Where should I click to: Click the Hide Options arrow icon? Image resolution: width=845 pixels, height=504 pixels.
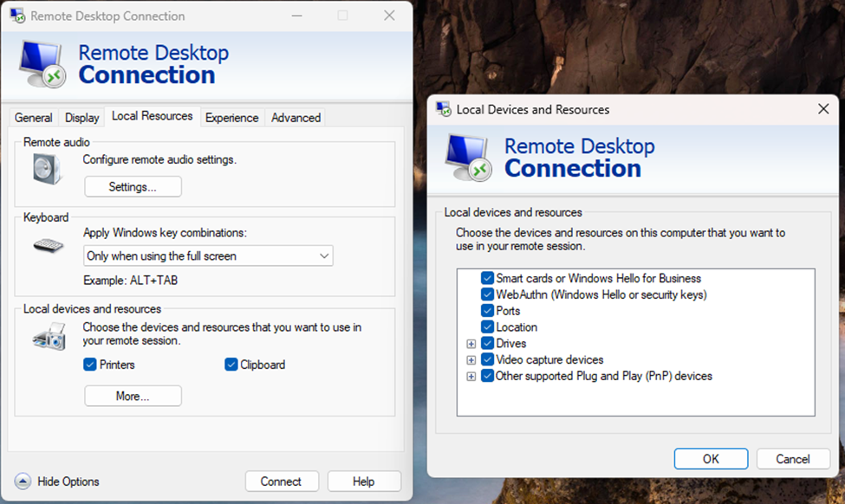pos(23,481)
